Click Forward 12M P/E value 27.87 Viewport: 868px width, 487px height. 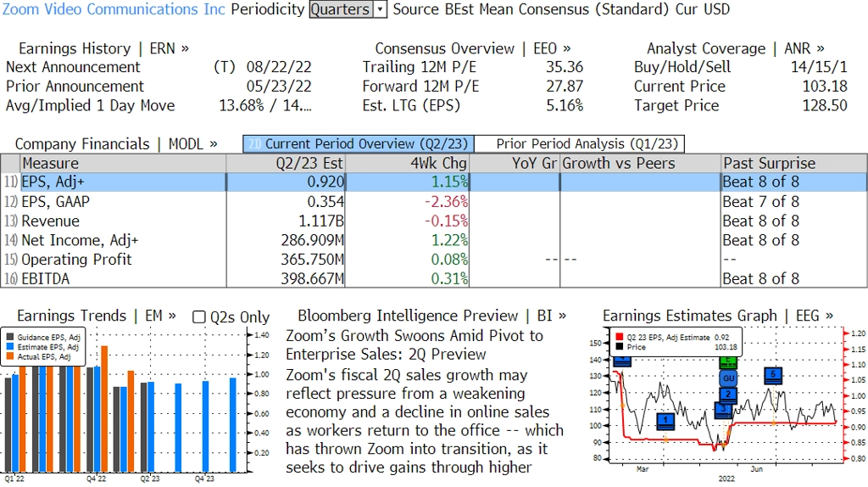pyautogui.click(x=565, y=87)
